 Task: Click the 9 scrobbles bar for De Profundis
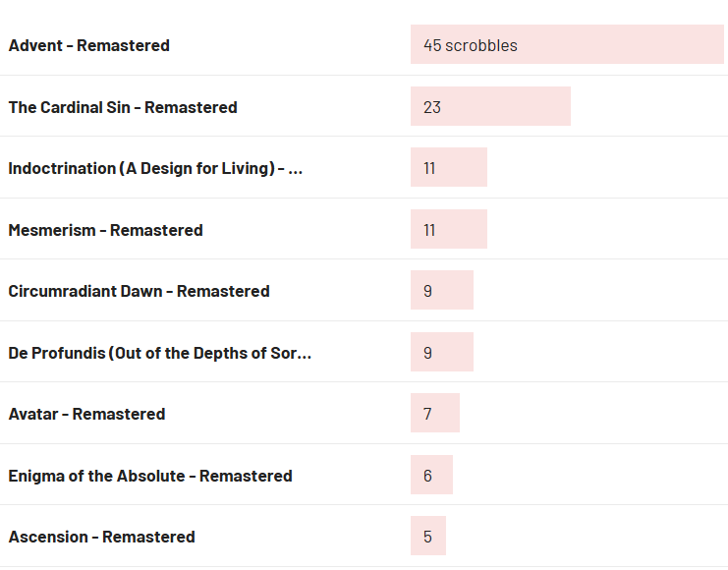441,352
